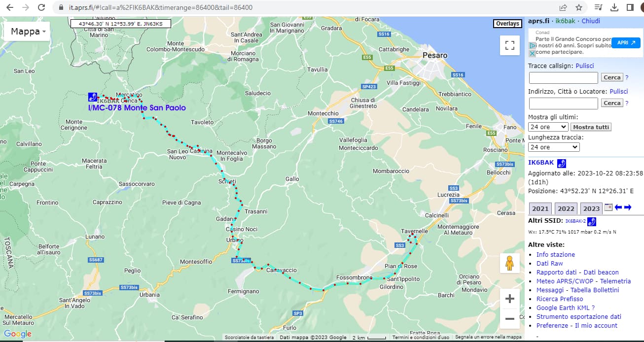
Task: Expand the 'Lunghezza traccia' dropdown
Action: click(553, 147)
